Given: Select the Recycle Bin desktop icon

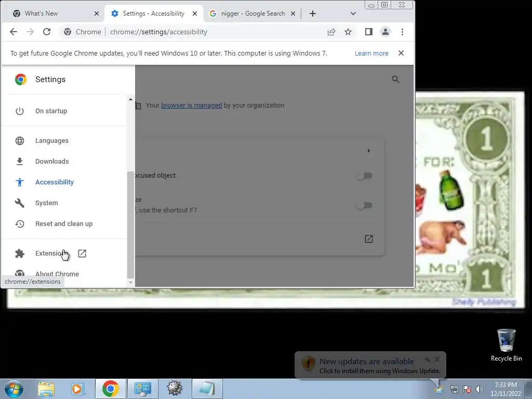Looking at the screenshot, I should 506,345.
